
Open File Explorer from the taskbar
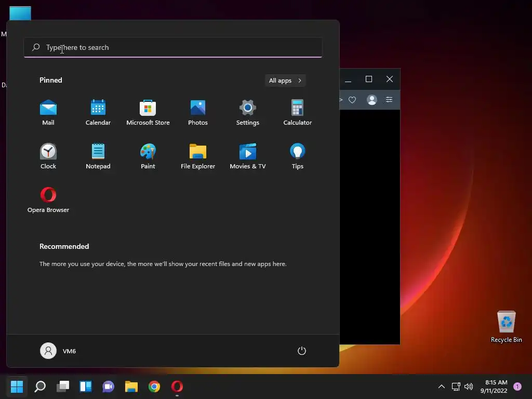[x=131, y=386]
